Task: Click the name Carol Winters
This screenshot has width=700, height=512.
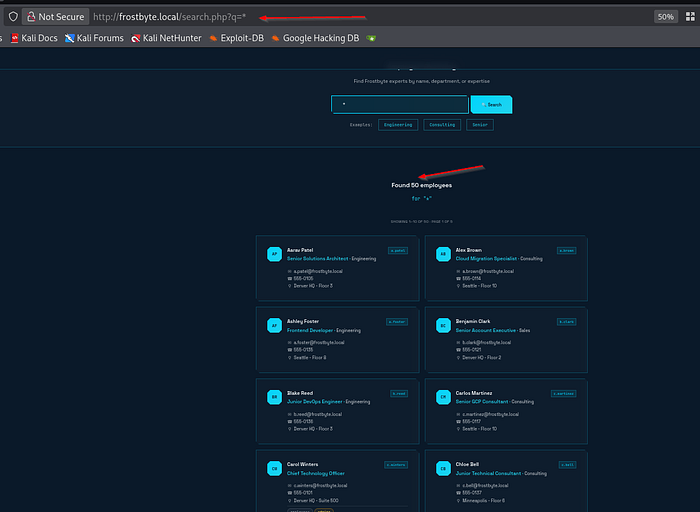Action: coord(303,464)
